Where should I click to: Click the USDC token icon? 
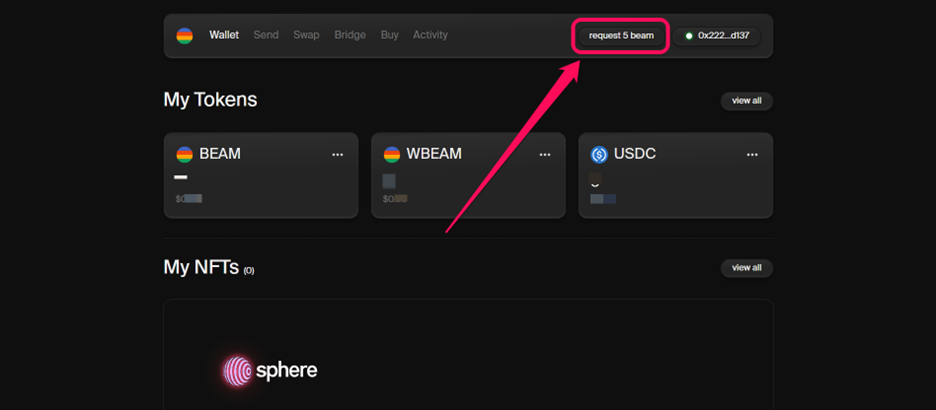tap(599, 155)
